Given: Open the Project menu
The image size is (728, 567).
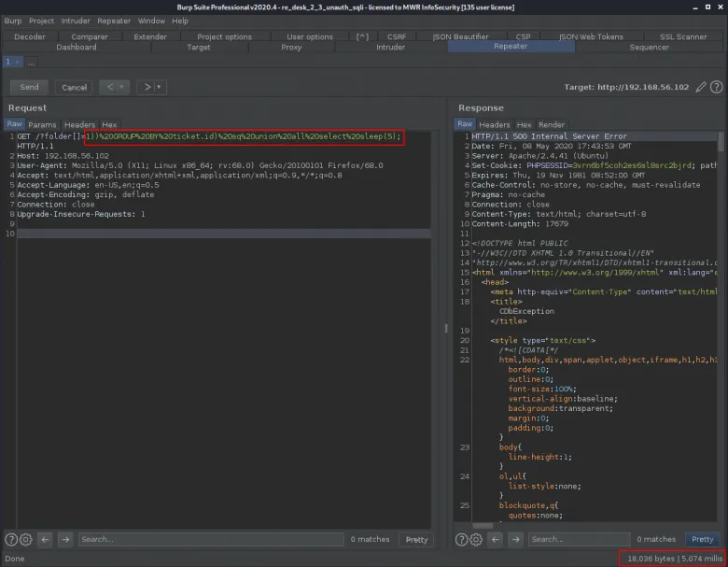Looking at the screenshot, I should [41, 21].
